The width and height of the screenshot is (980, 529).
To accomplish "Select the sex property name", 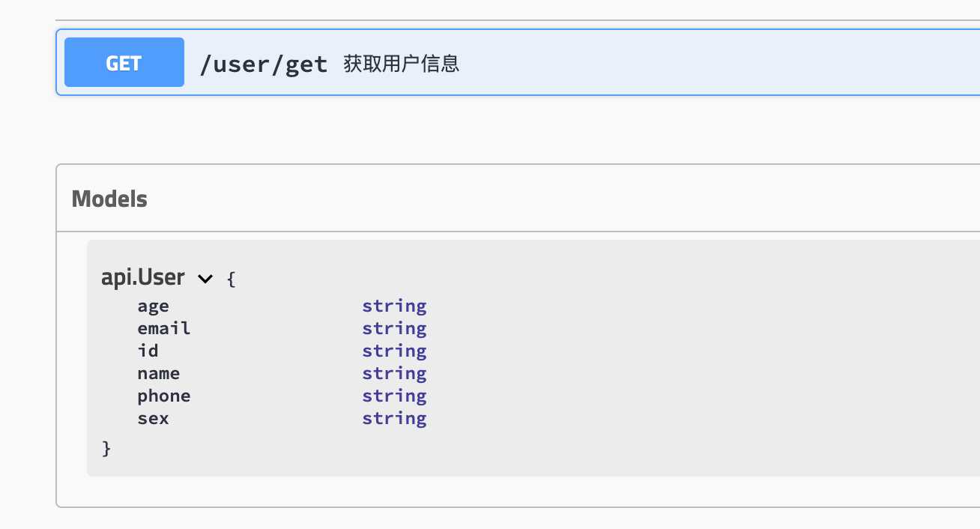I will [153, 418].
